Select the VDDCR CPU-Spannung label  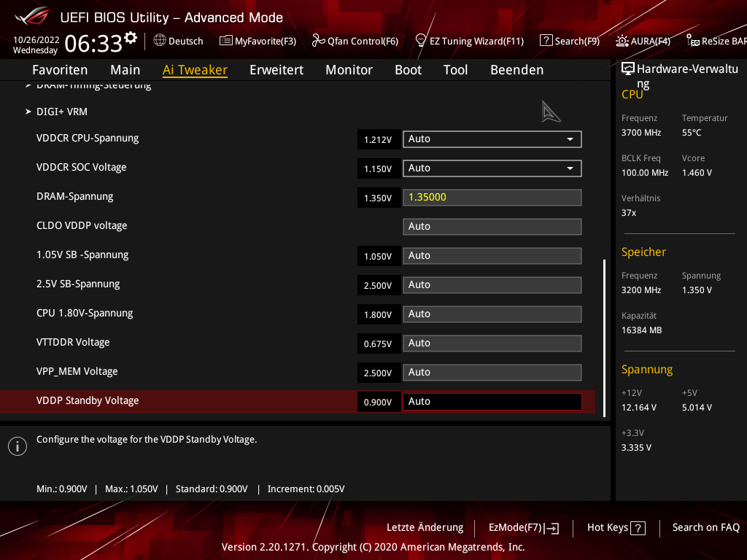(88, 138)
